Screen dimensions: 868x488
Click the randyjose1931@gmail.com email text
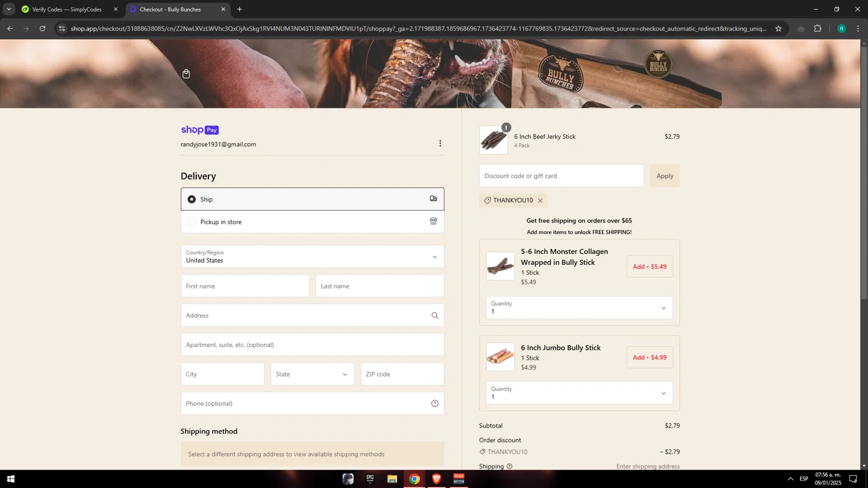(x=218, y=145)
